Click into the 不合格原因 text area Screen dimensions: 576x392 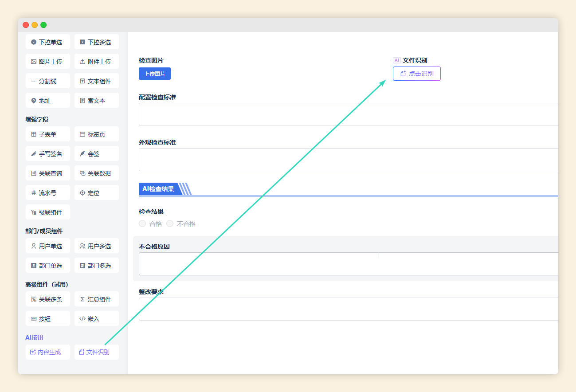[349, 264]
